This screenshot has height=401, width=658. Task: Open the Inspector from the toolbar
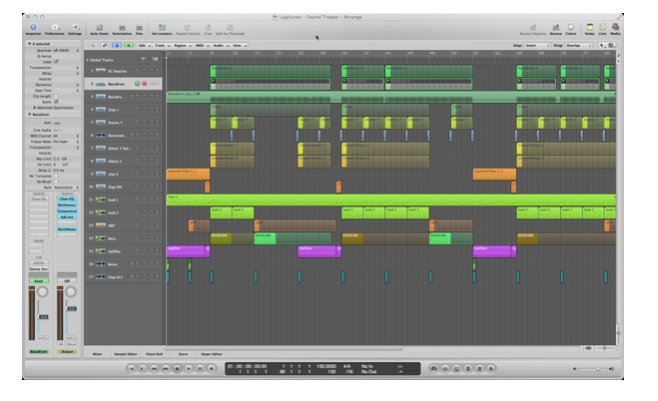pos(33,27)
